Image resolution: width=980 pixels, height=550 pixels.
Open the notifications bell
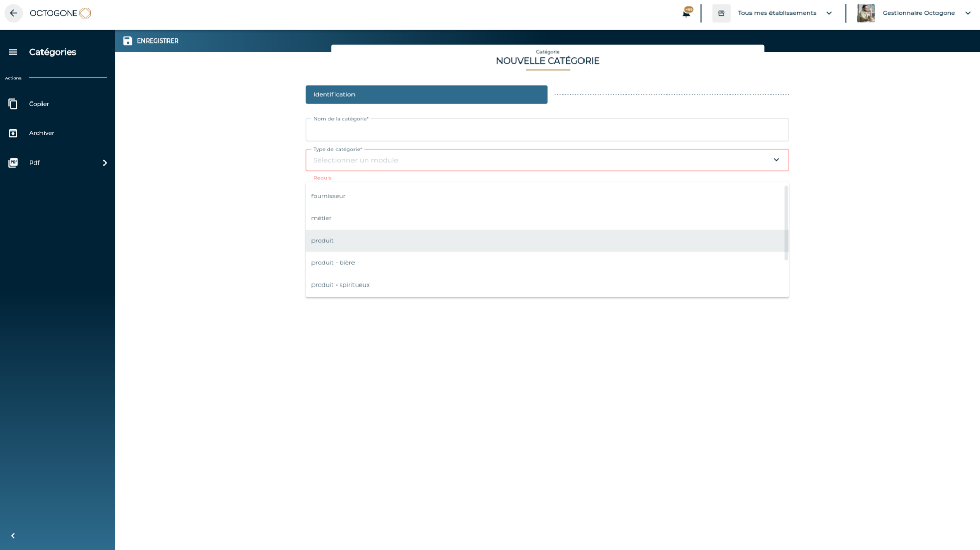pyautogui.click(x=686, y=13)
